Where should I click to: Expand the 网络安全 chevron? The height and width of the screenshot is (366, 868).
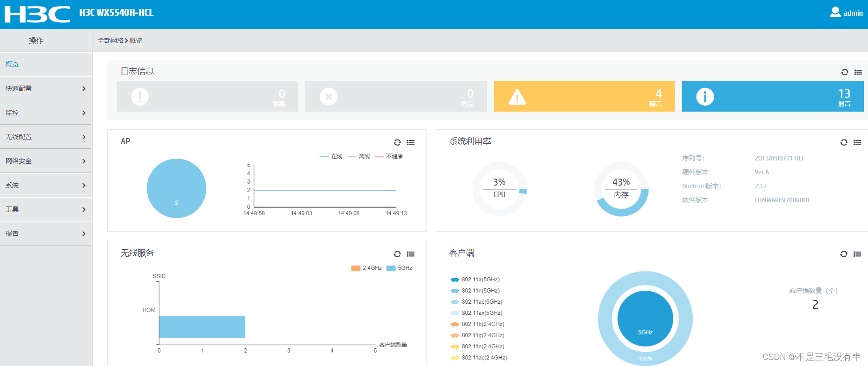(84, 161)
